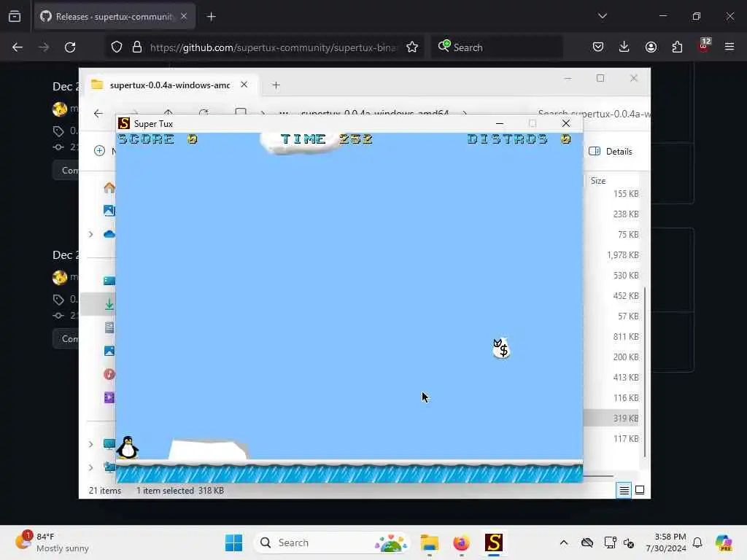
Task: Select the Releases supertux-community tab
Action: point(115,17)
